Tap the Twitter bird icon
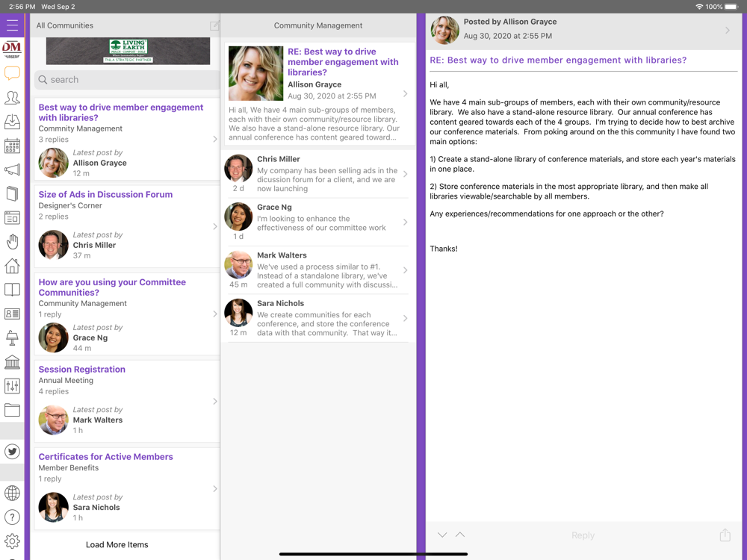Image resolution: width=747 pixels, height=560 pixels. tap(12, 452)
